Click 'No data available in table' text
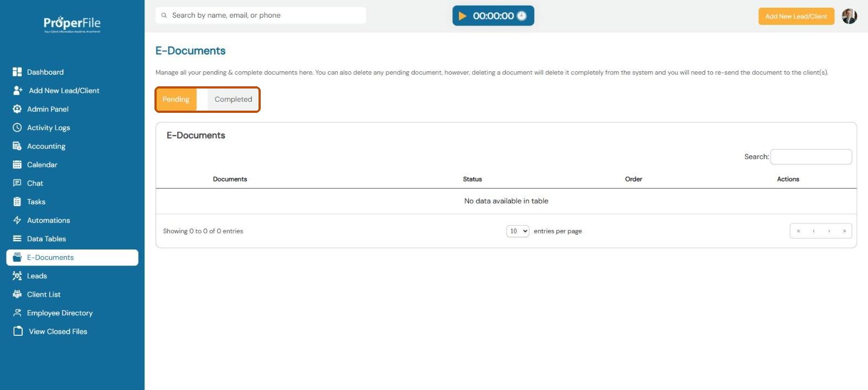 tap(506, 201)
